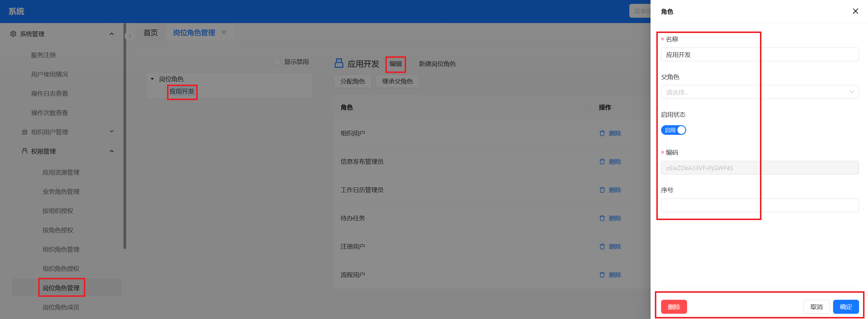Click the bank icon beside 组织用户管理
The height and width of the screenshot is (319, 868).
(25, 132)
